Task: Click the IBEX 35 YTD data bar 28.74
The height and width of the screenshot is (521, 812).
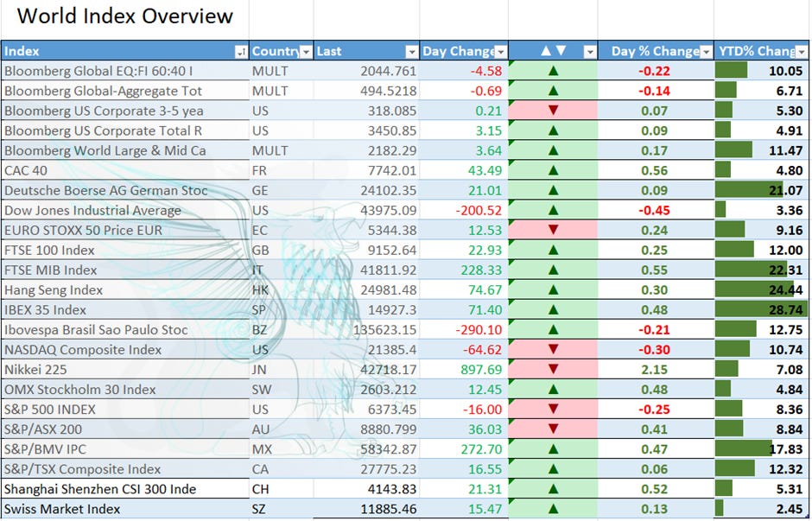Action: (761, 309)
